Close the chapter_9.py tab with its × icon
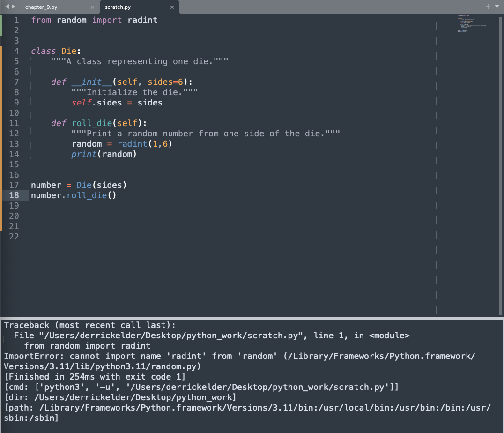 point(92,7)
